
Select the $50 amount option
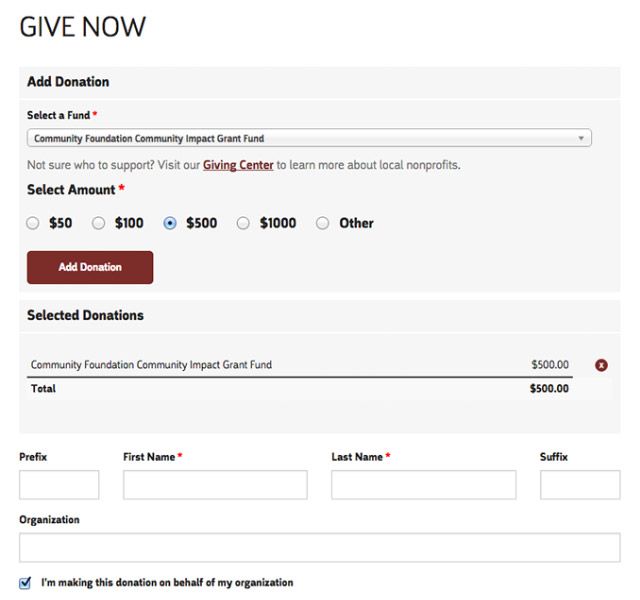(x=33, y=223)
